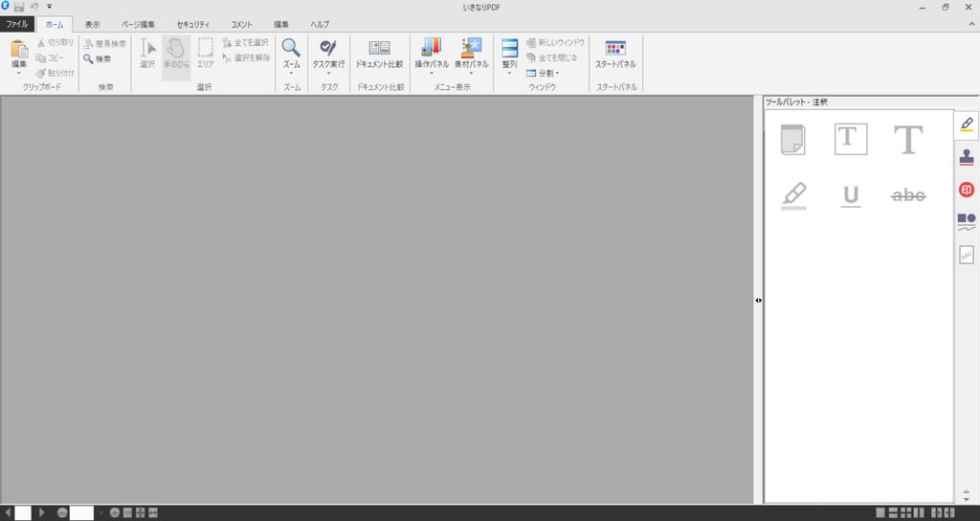Viewport: 980px width, 521px height.
Task: Switch to the コメント tab
Action: [241, 24]
